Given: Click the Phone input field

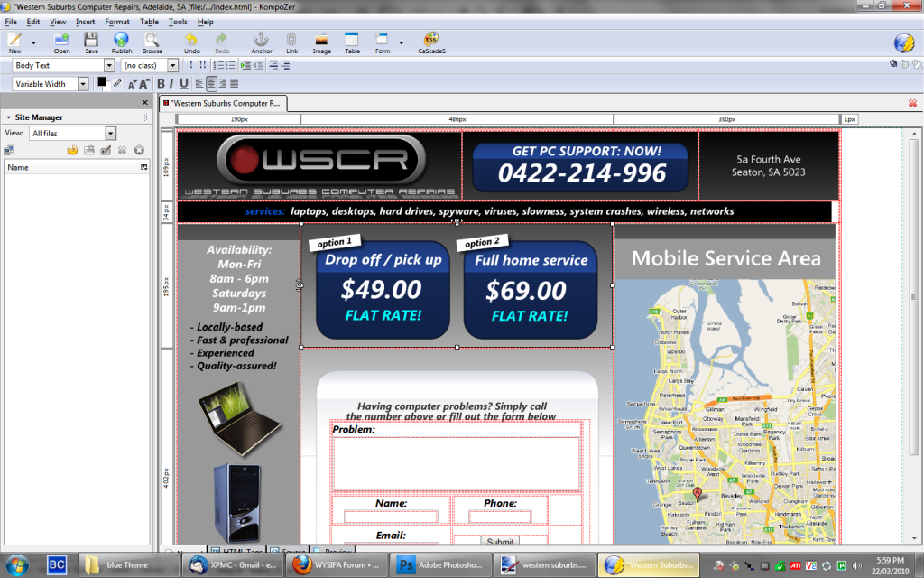Looking at the screenshot, I should tap(500, 517).
